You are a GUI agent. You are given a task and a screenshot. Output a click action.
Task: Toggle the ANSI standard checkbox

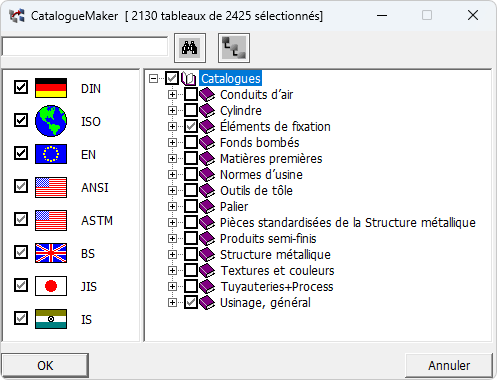tap(21, 186)
